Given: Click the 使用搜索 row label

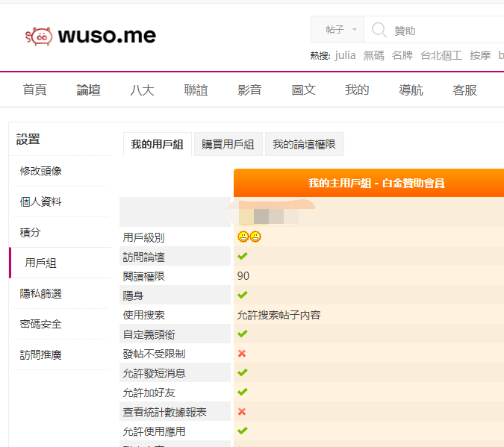Looking at the screenshot, I should point(143,315).
